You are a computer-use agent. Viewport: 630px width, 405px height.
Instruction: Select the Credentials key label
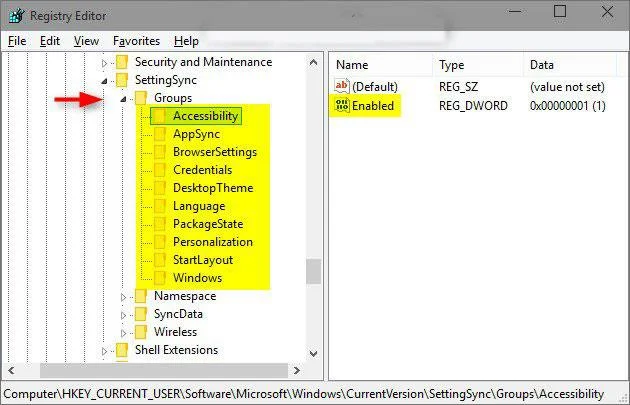point(202,170)
